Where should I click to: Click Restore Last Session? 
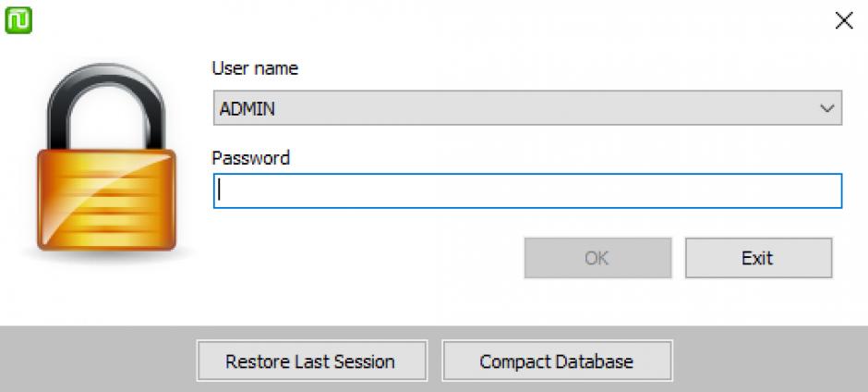(x=311, y=361)
